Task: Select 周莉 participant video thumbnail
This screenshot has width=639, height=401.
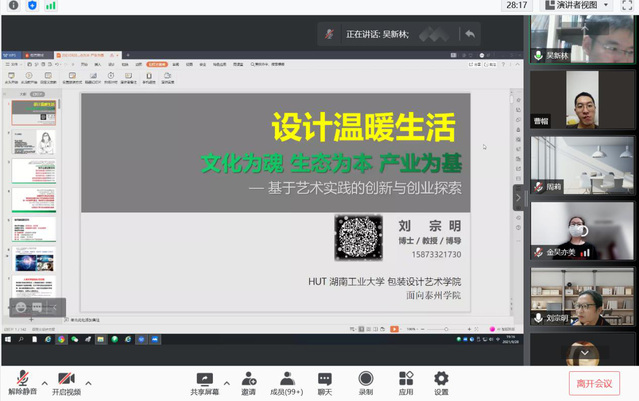Action: click(582, 164)
